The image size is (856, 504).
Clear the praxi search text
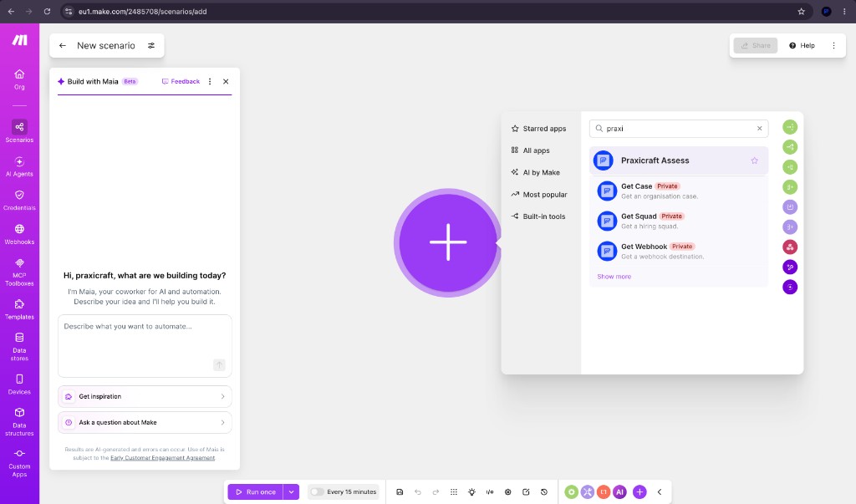[x=759, y=129]
